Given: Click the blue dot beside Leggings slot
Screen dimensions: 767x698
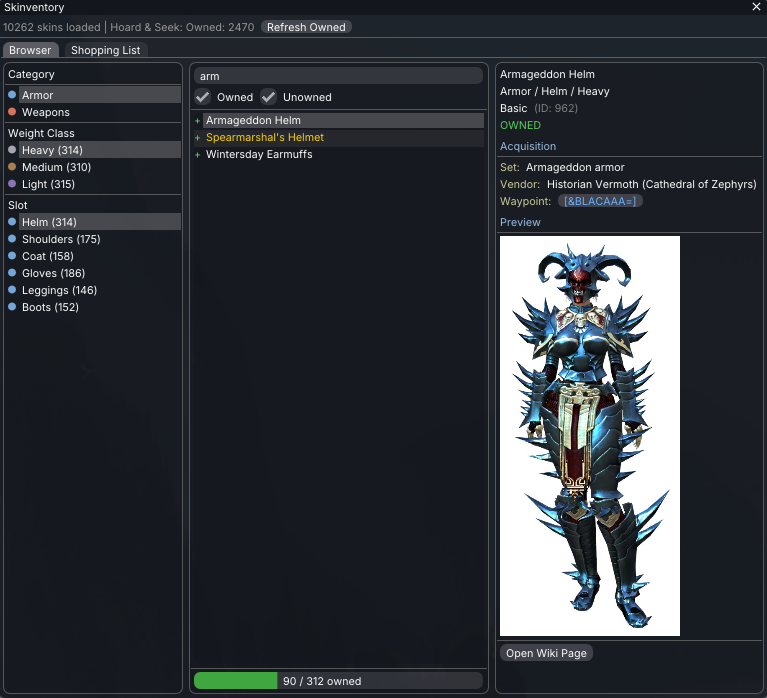Looking at the screenshot, I should tap(12, 290).
